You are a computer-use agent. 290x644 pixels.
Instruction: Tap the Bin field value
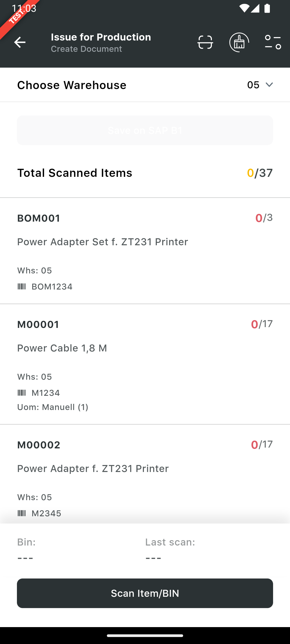tap(25, 558)
